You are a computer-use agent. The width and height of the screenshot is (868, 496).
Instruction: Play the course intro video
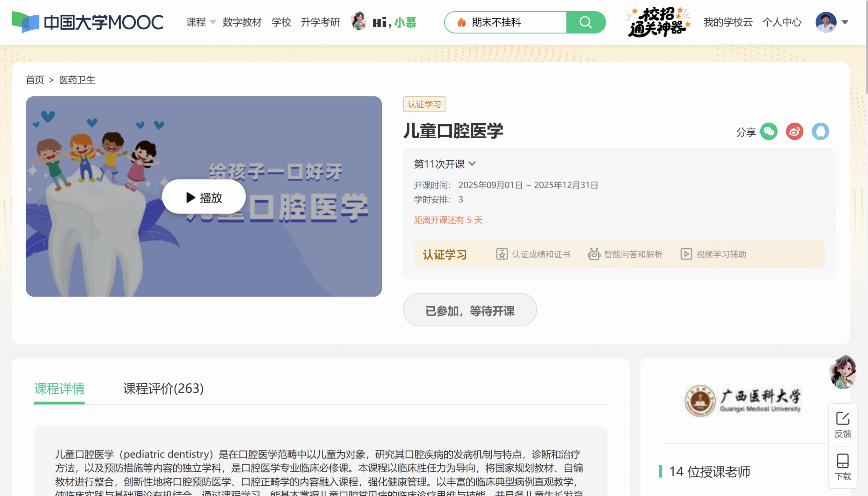(x=204, y=197)
